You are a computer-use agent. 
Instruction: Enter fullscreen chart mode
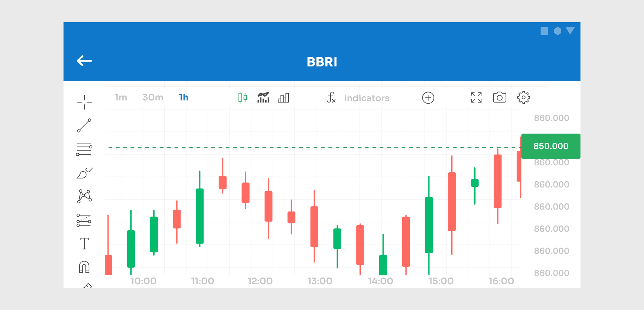[x=476, y=97]
